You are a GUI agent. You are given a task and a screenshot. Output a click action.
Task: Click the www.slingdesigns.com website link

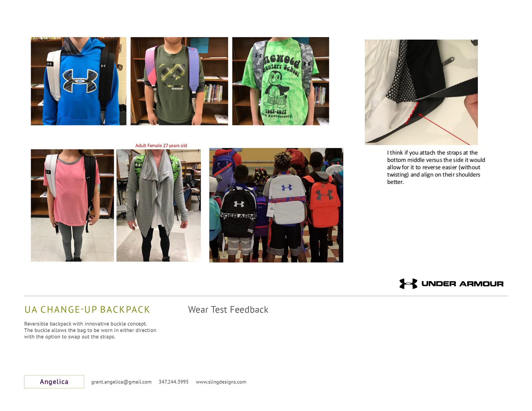coord(221,382)
